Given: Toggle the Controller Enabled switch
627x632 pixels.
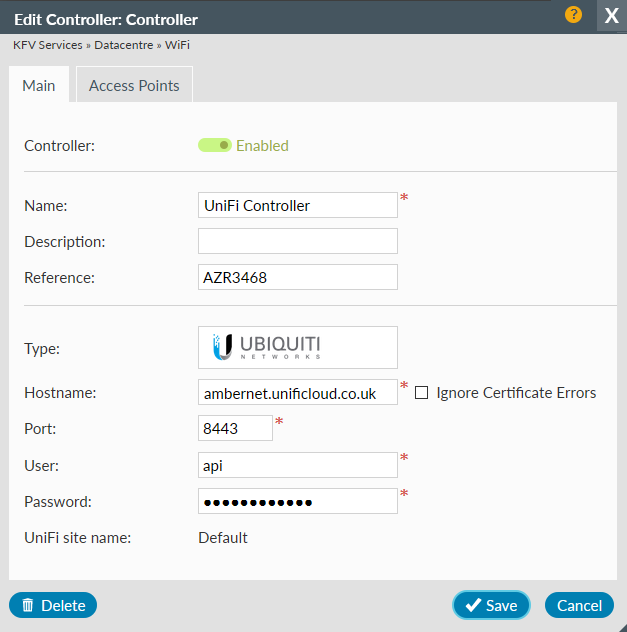Looking at the screenshot, I should 215,145.
